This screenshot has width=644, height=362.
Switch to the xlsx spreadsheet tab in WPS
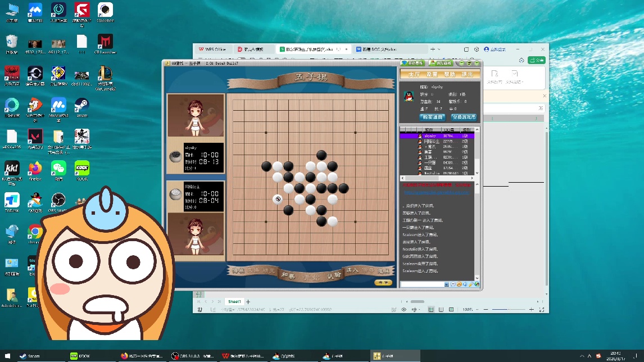tap(313, 49)
